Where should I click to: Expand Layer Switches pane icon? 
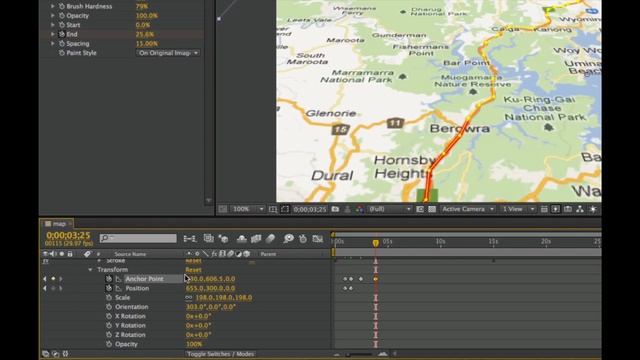(45, 354)
